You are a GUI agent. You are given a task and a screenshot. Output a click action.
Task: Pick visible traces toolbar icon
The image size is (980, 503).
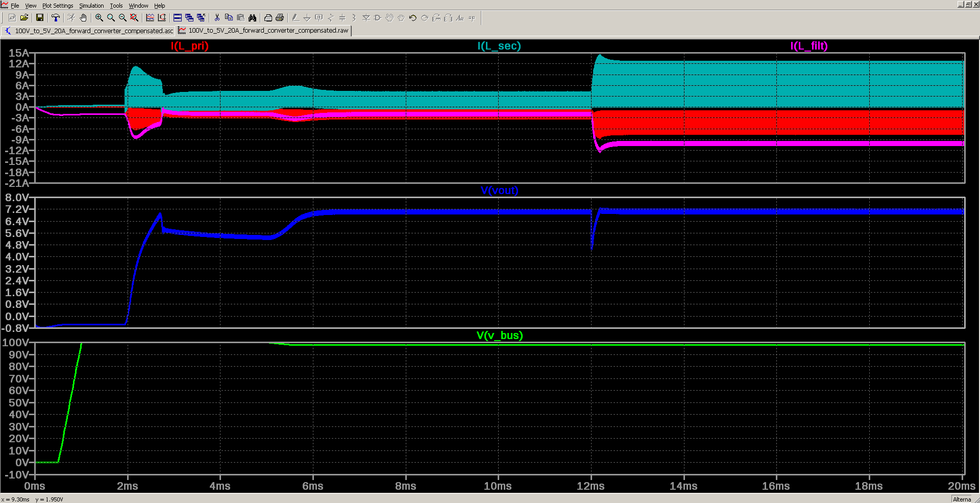(150, 18)
